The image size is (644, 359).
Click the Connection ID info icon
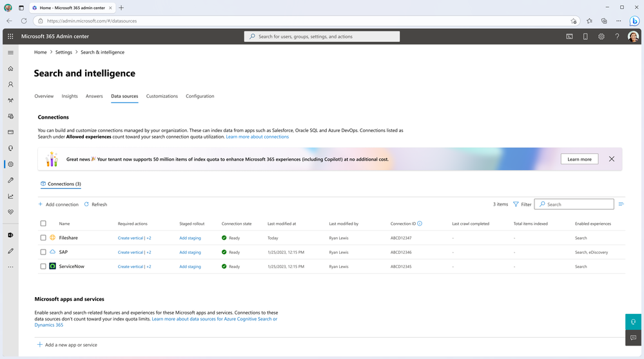420,224
